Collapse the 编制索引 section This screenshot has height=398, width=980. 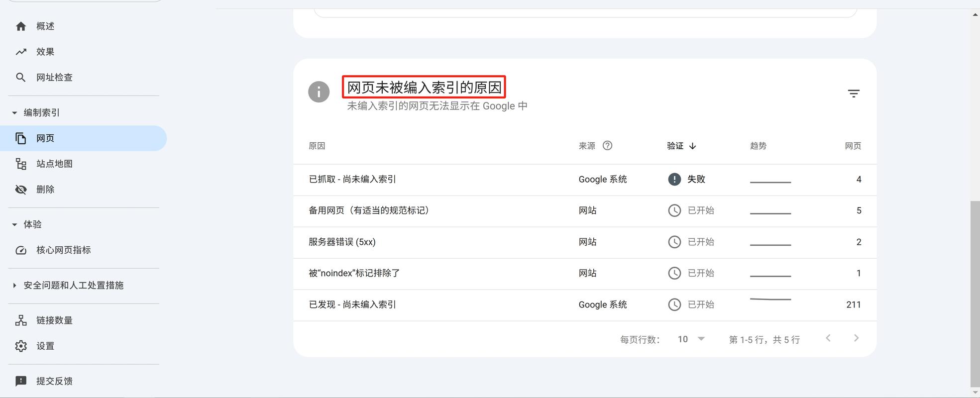point(15,112)
